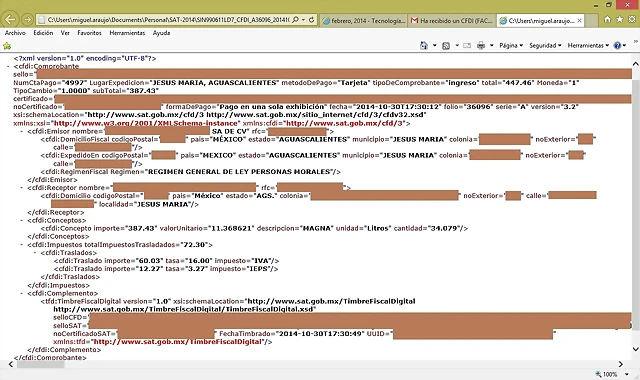Screen dimensions: 640x380
Task: Open the Help dropdown arrow
Action: [x=624, y=46]
